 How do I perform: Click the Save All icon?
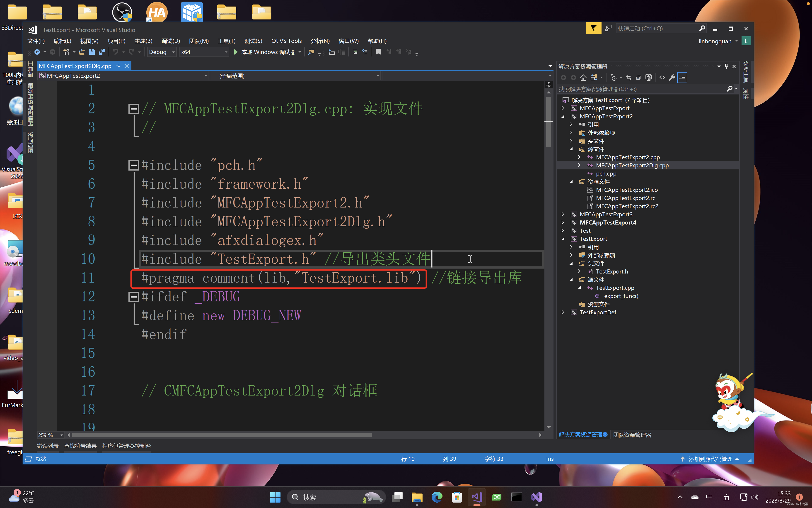[102, 52]
